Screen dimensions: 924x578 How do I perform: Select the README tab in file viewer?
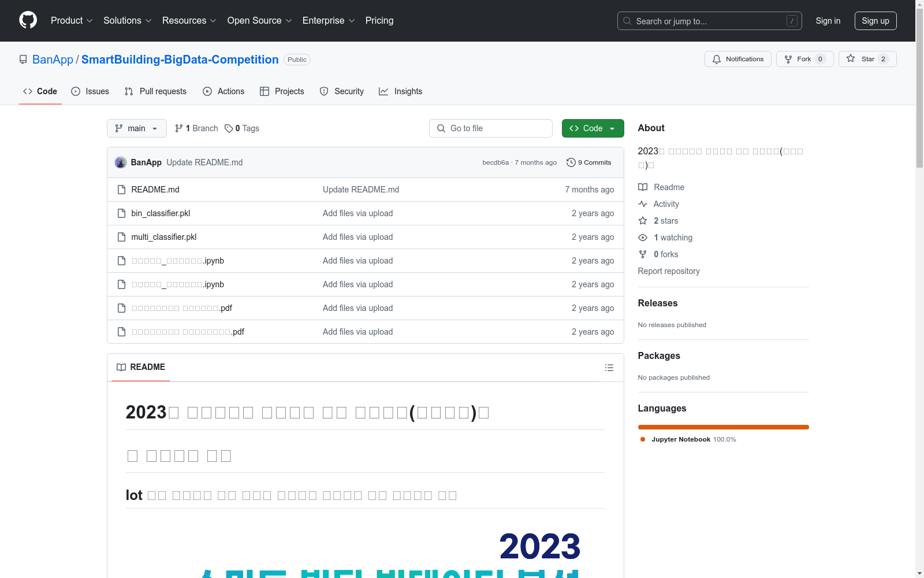[x=141, y=367]
